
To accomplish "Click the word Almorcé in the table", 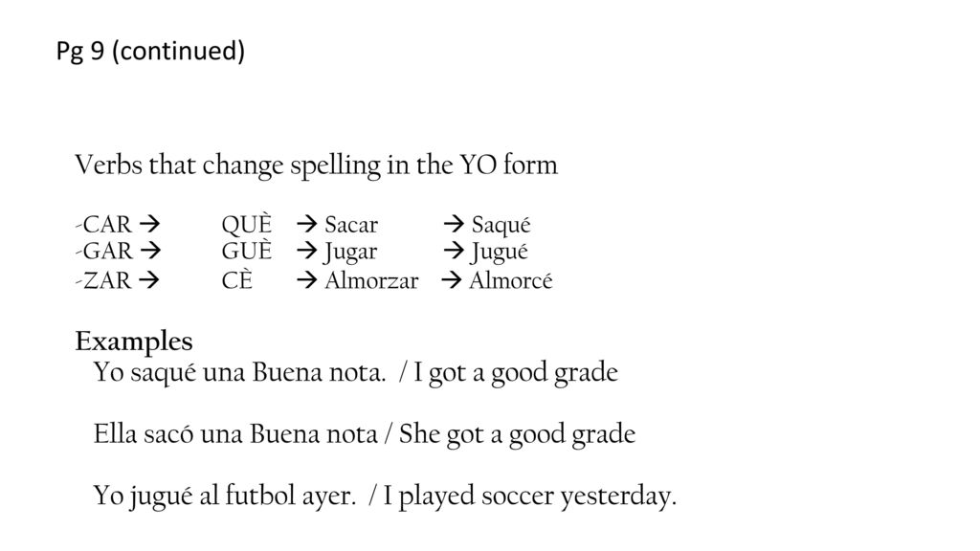I will tap(511, 280).
